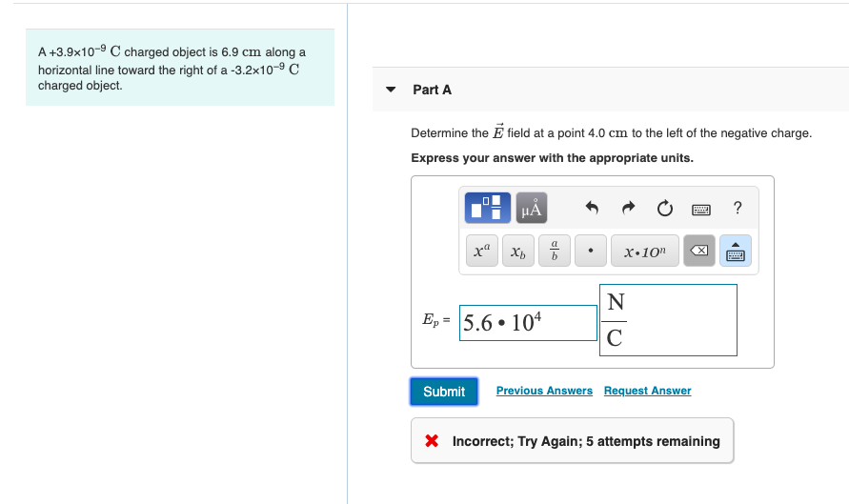Delete with the backspace icon
The image size is (849, 504).
tap(699, 251)
